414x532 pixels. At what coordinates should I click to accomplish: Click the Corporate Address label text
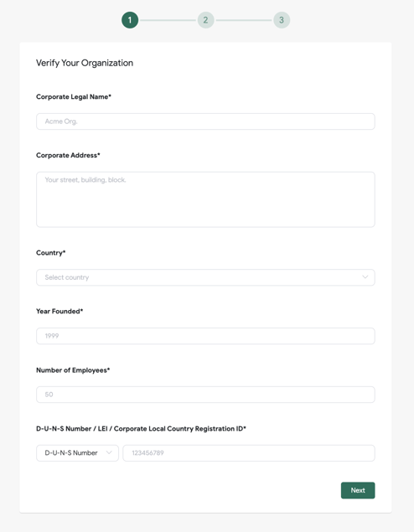[x=68, y=155]
